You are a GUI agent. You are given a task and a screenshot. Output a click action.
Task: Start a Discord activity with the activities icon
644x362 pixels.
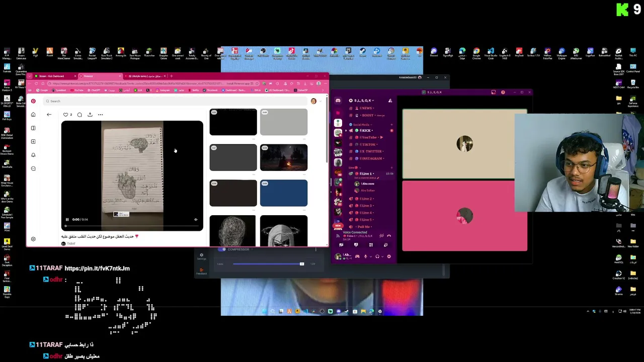[371, 245]
